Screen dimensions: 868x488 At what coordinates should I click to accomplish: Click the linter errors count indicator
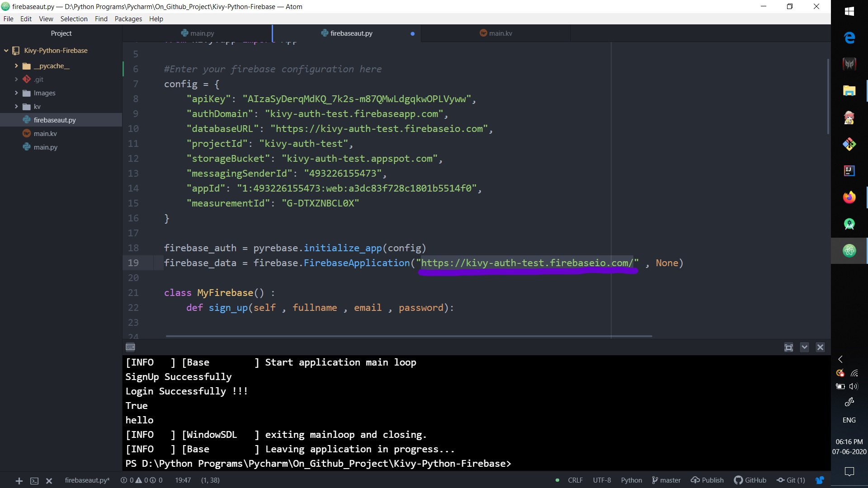127,480
